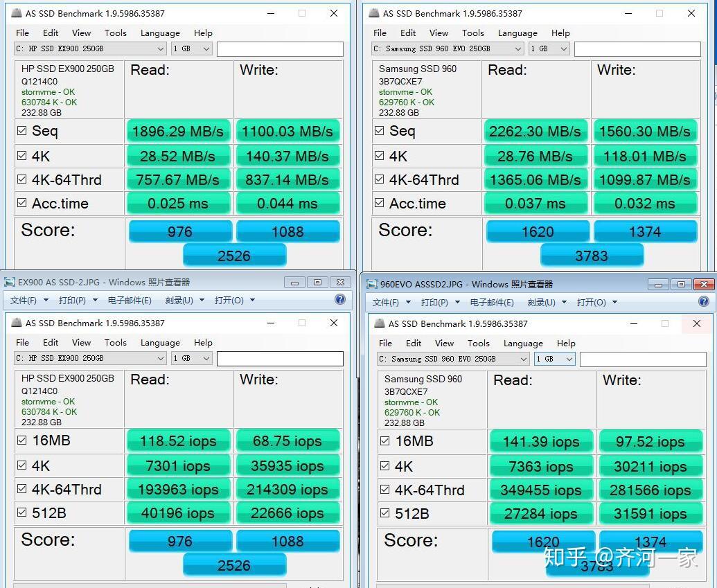Open 打开(O) dropdown in 960EVO photo viewer
This screenshot has height=588, width=717.
[596, 302]
